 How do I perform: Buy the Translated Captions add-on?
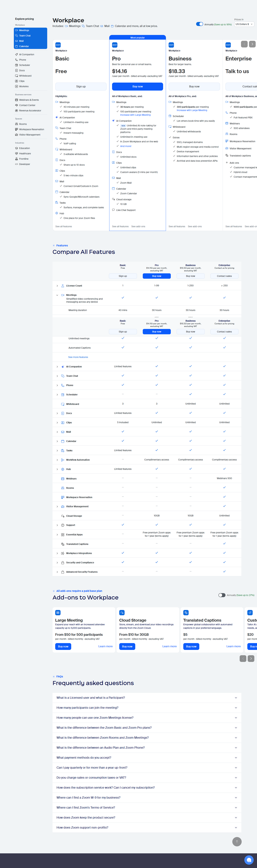(x=191, y=647)
